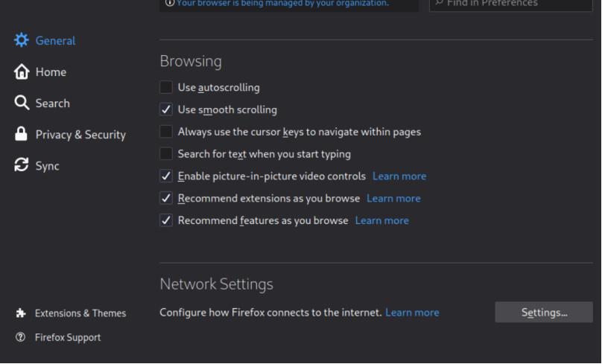Click the Privacy & Security lock icon
Screen dimensions: 602x364
(x=22, y=134)
